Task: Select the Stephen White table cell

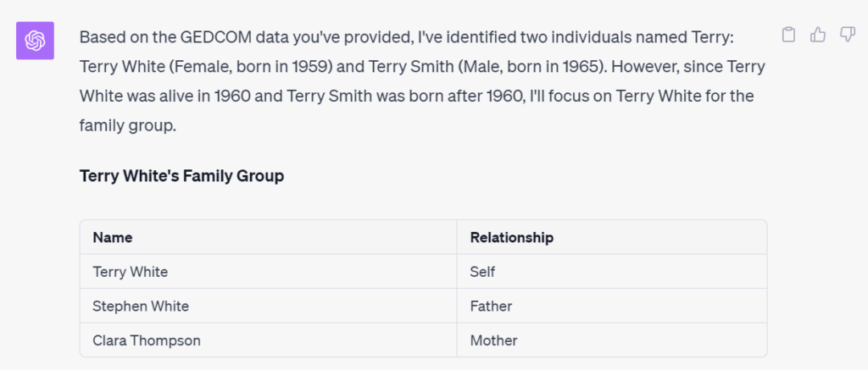Action: point(268,306)
